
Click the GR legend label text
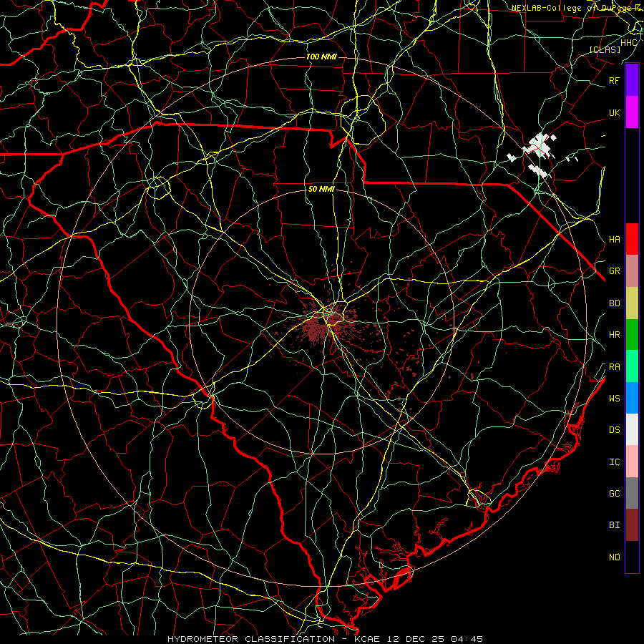614,271
